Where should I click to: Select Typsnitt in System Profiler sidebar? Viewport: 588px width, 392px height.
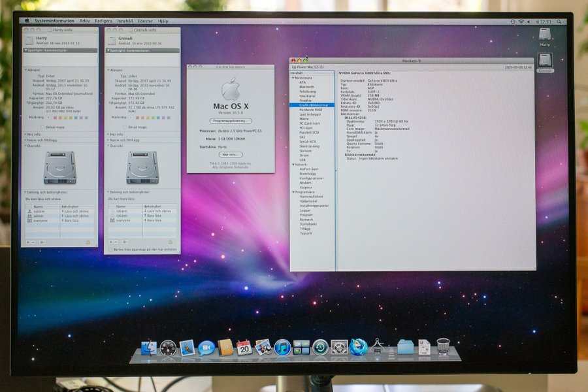coord(306,233)
